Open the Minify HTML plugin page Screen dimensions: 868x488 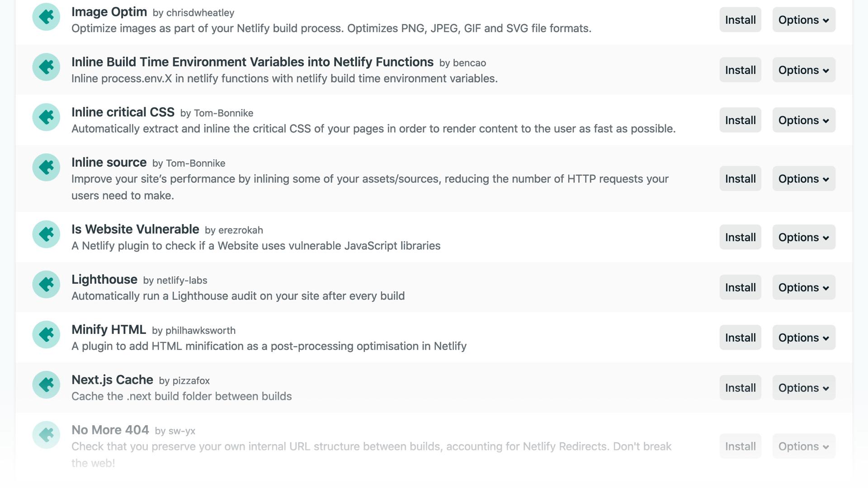point(108,330)
